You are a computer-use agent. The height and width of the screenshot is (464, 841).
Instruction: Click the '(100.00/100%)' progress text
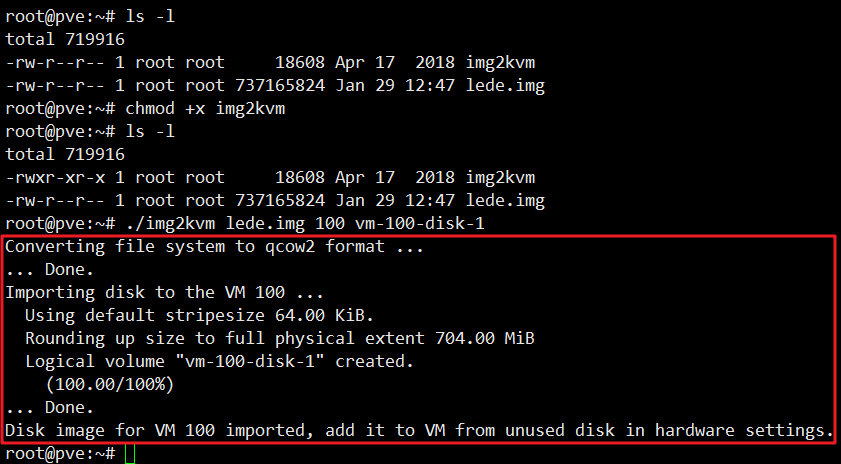(109, 385)
